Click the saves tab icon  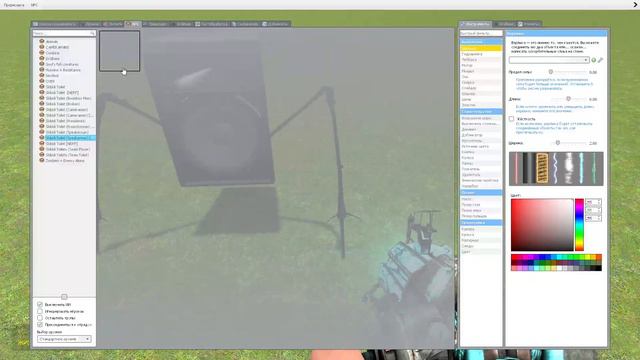234,24
